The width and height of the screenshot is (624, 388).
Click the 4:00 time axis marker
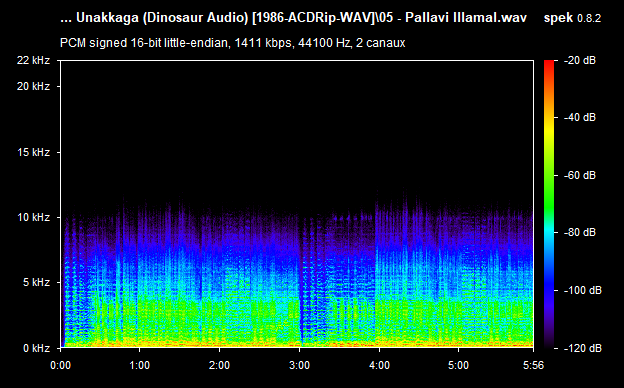[379, 365]
